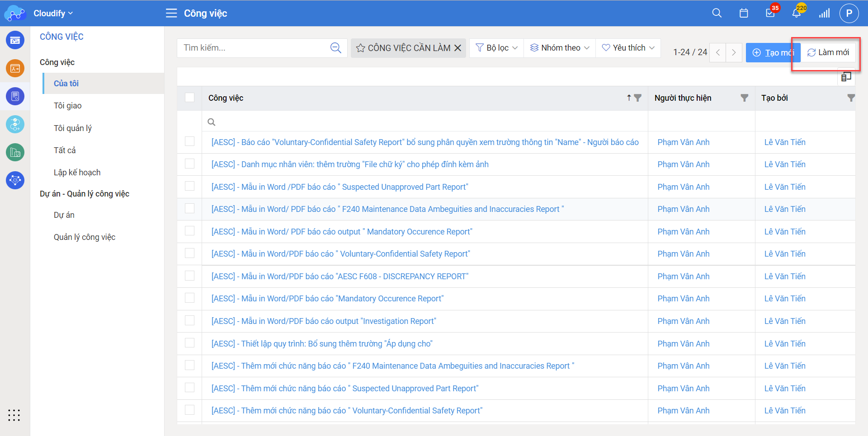
Task: Open the orange app icon in sidebar
Action: [x=15, y=68]
